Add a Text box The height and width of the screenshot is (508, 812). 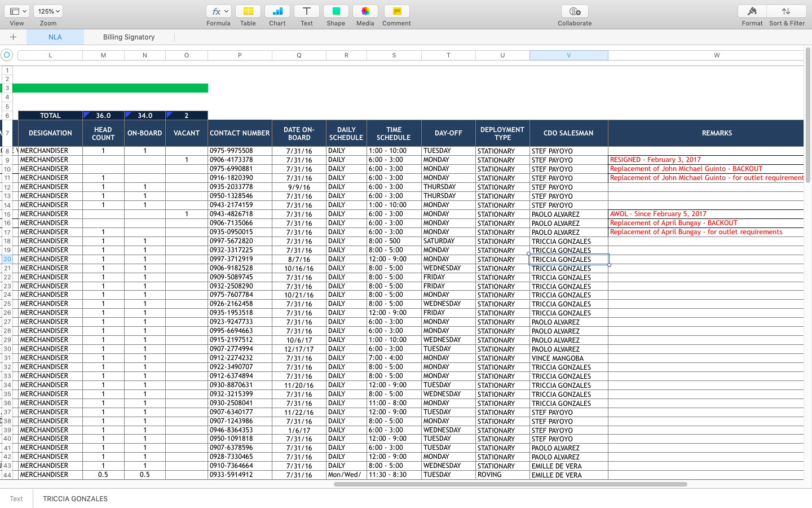pyautogui.click(x=306, y=11)
